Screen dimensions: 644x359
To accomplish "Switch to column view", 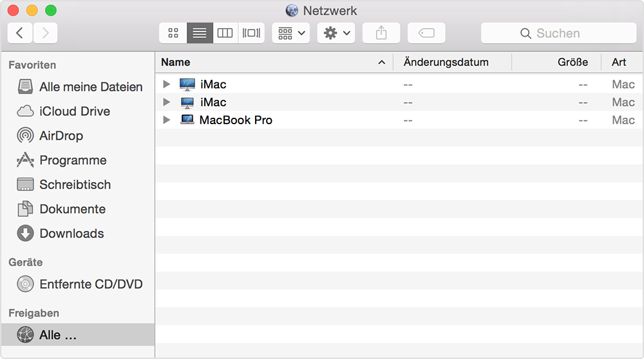I will click(225, 33).
